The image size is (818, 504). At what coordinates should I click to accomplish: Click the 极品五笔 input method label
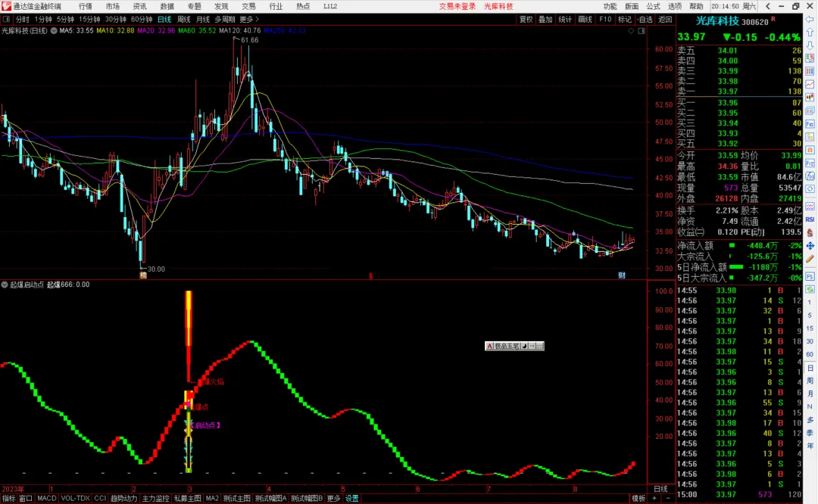pos(507,346)
